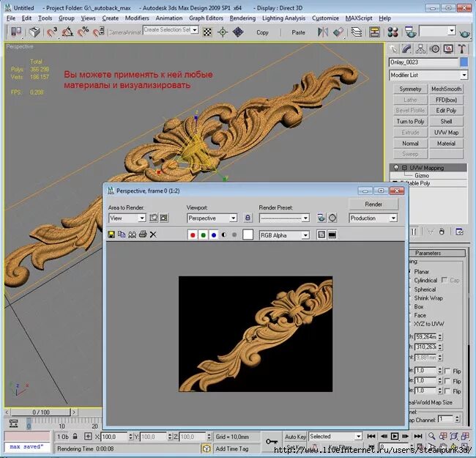Click the Play Animation button
The width and height of the screenshot is (476, 458).
[x=395, y=436]
